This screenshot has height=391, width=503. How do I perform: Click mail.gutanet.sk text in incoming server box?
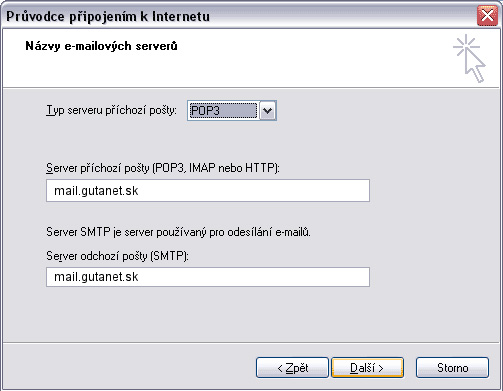(x=96, y=191)
